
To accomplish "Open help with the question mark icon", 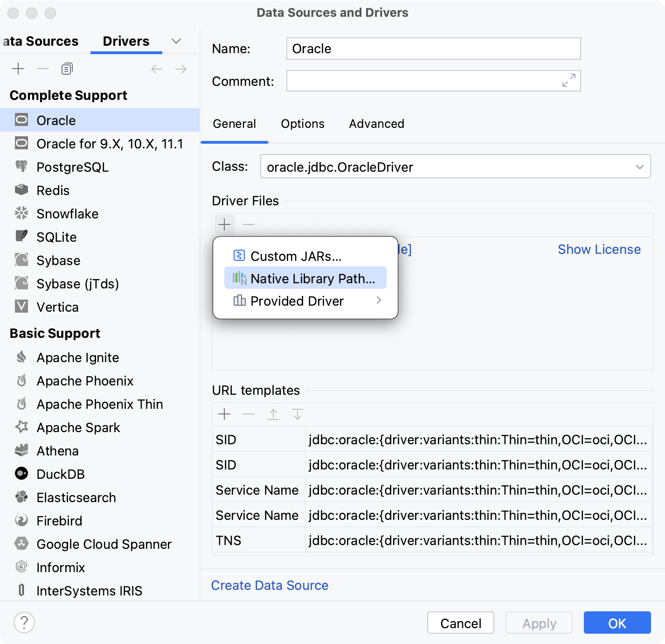I will 24,623.
